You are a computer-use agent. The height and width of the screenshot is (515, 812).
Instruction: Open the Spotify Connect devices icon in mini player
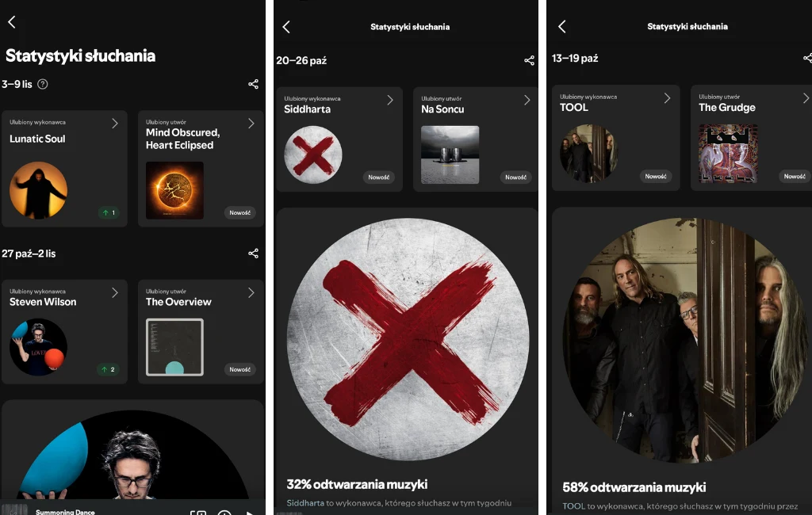pos(199,513)
